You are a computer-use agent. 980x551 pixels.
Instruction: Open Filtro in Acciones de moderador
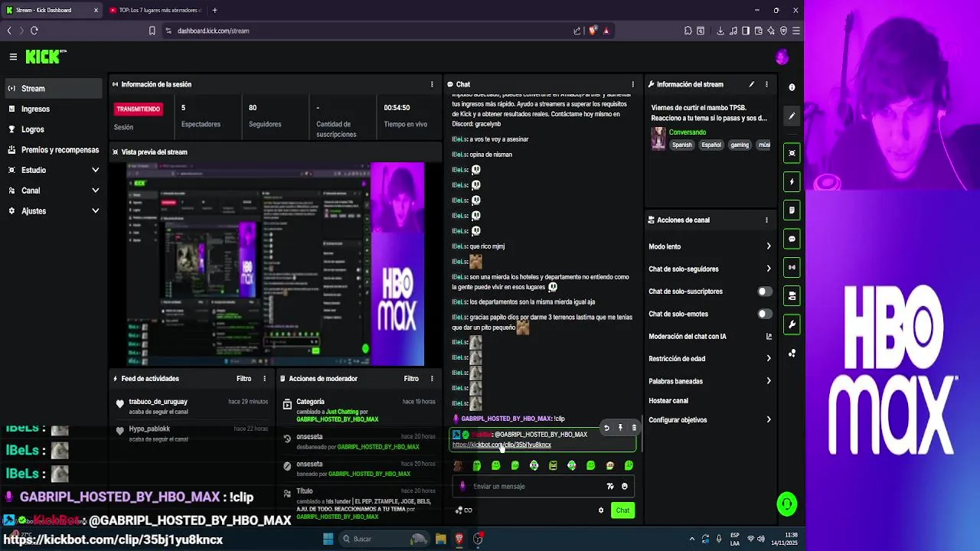[x=411, y=379]
